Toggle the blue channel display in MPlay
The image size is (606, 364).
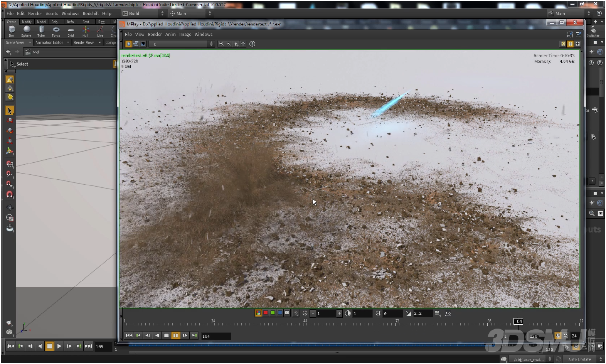(280, 313)
